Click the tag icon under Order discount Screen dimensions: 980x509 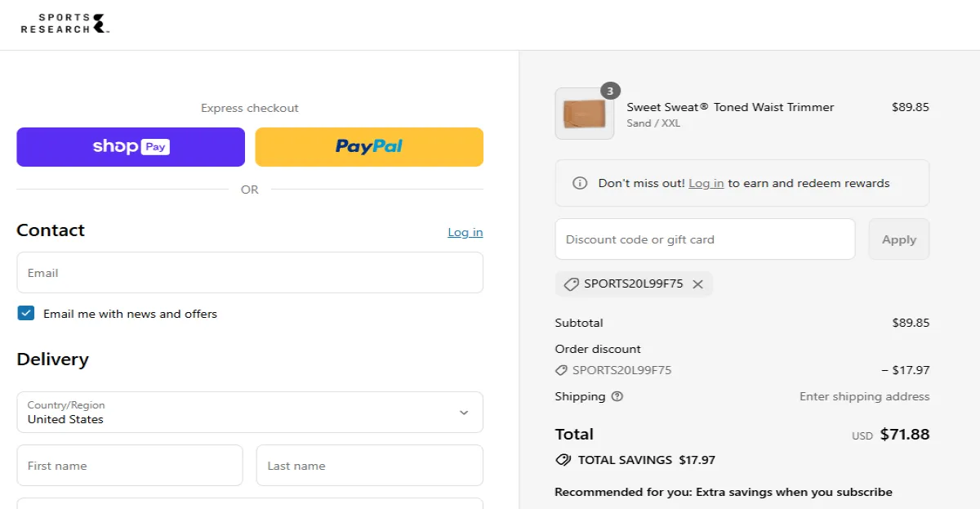(x=560, y=369)
